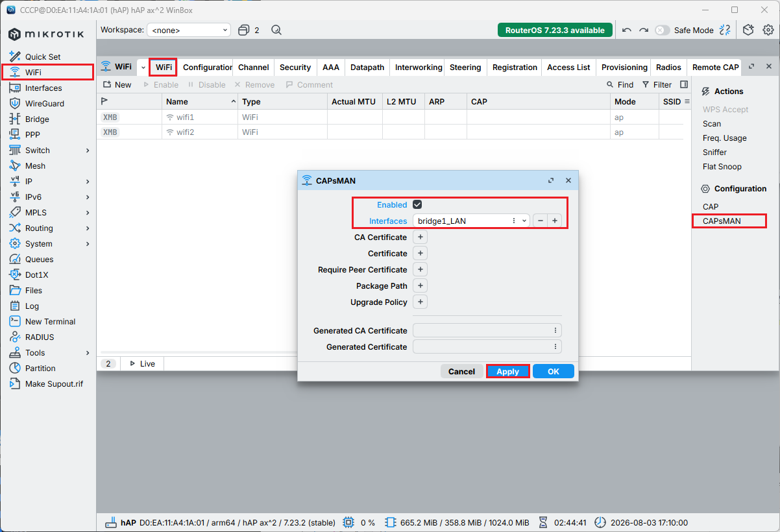Click the windows count icon beside Workspace
Viewport: 780px width, 532px height.
pos(244,30)
